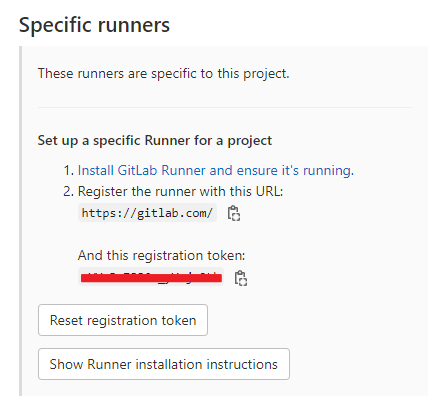The height and width of the screenshot is (410, 442).
Task: Click the 'And this registration token' label
Action: point(161,255)
